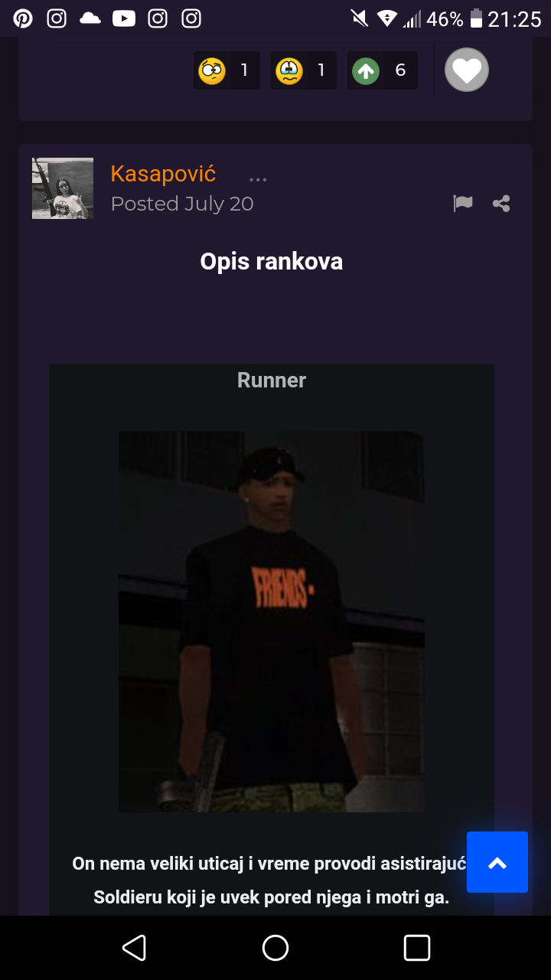Open Kasapović's profile name link
Image resolution: width=551 pixels, height=980 pixels.
click(163, 174)
